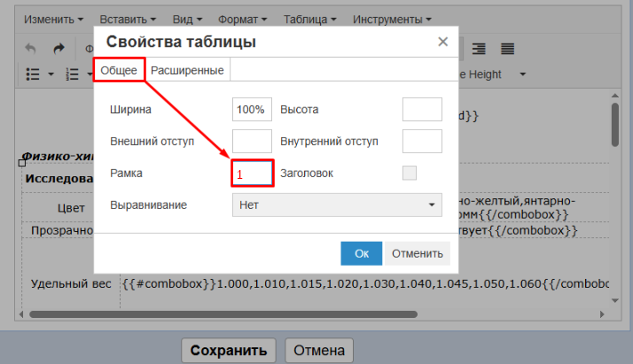Expand the bullet list style arrow
This screenshot has height=364, width=633.
click(x=51, y=74)
